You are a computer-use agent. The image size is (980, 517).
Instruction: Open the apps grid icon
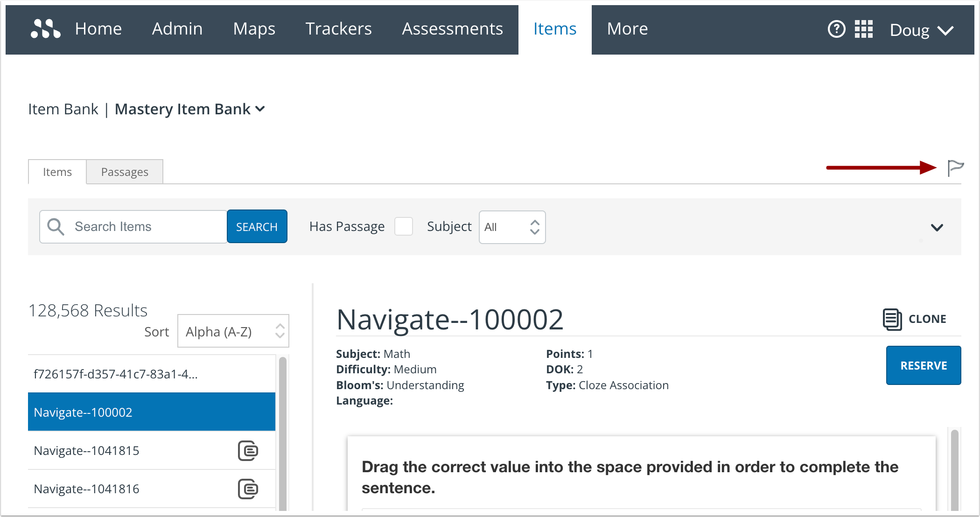[864, 29]
